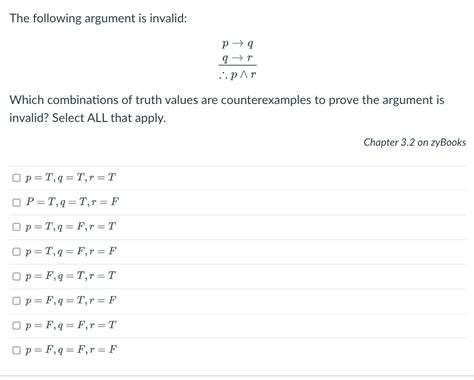Click the Chapter 3.2 on zyBooks reference
The width and height of the screenshot is (474, 380).
(x=414, y=142)
